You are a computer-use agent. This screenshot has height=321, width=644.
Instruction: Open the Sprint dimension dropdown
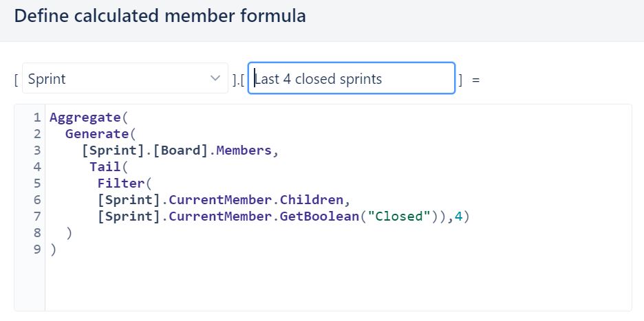125,78
